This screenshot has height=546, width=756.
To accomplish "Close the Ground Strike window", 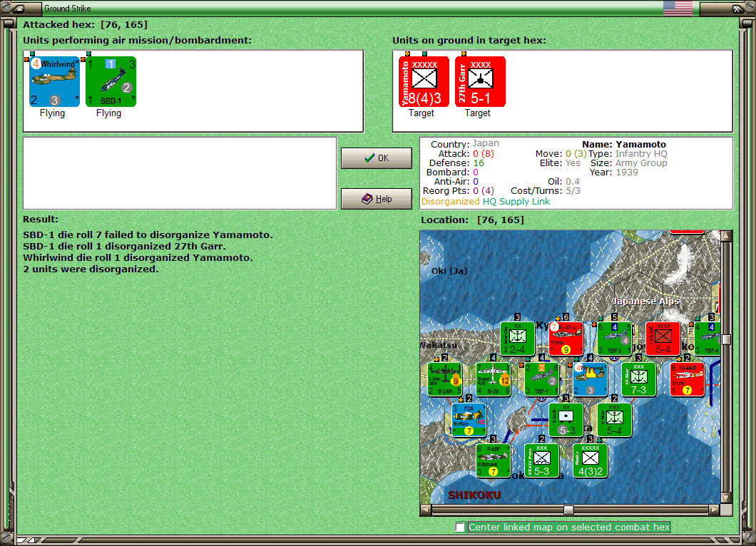I will coord(737,8).
